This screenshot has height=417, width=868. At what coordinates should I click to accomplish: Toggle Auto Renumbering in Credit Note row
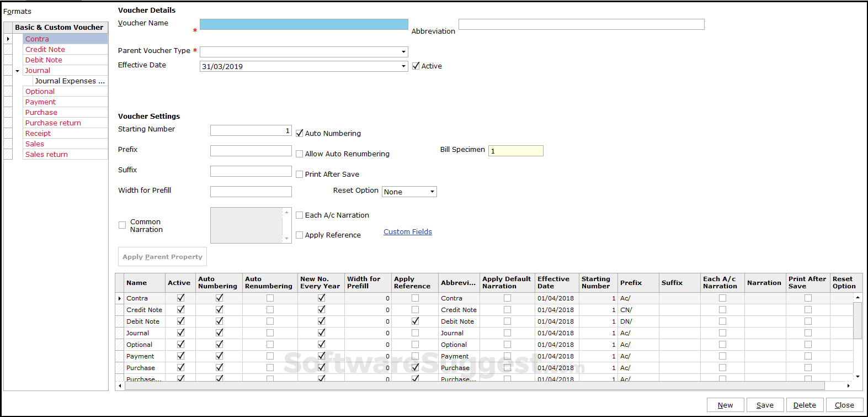[270, 309]
